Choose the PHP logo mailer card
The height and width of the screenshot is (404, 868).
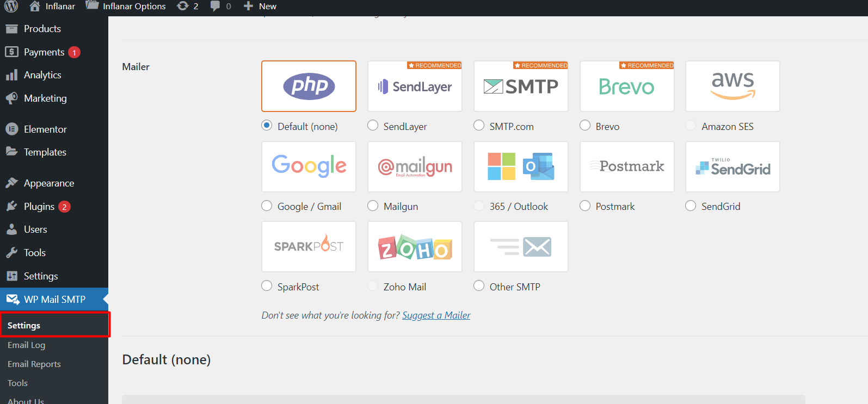coord(309,86)
